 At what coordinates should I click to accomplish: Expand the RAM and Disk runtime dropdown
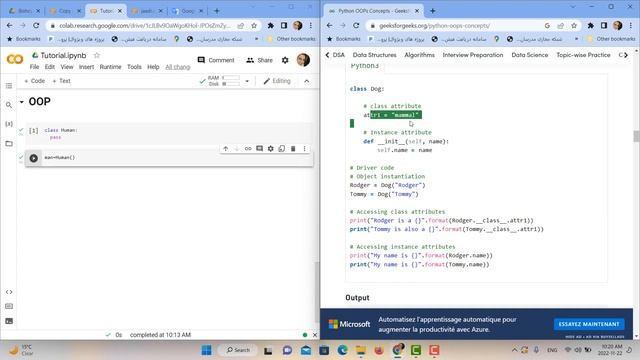tap(247, 81)
